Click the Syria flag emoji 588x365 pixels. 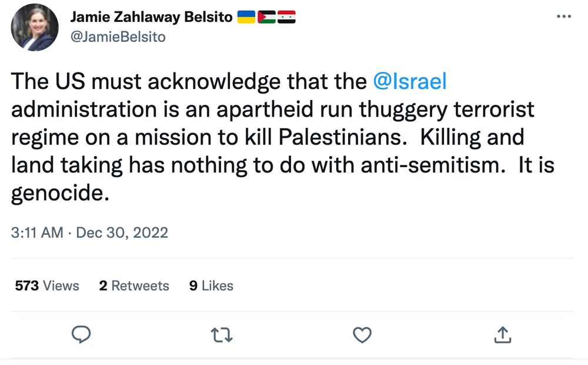[286, 16]
